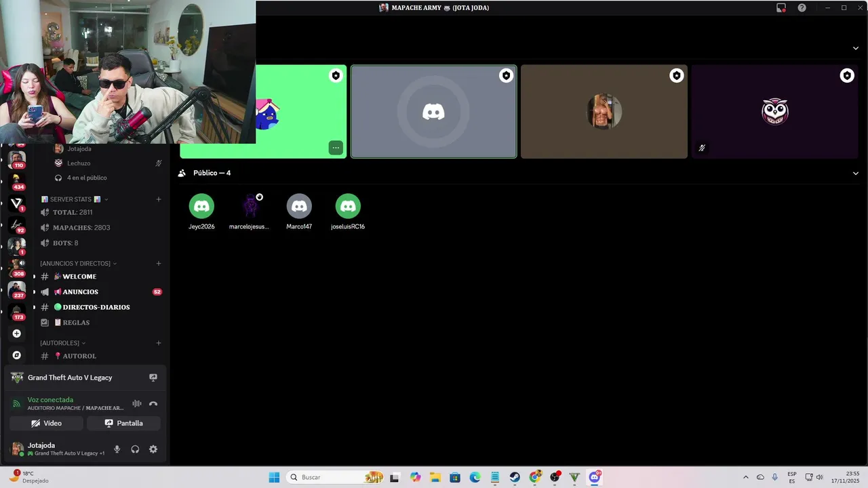Open the server icon with 308 badge

[17, 268]
